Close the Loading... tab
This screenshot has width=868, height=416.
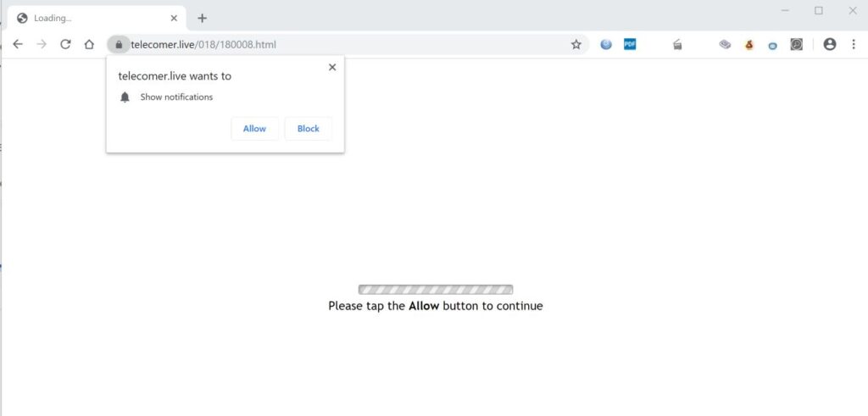(174, 19)
